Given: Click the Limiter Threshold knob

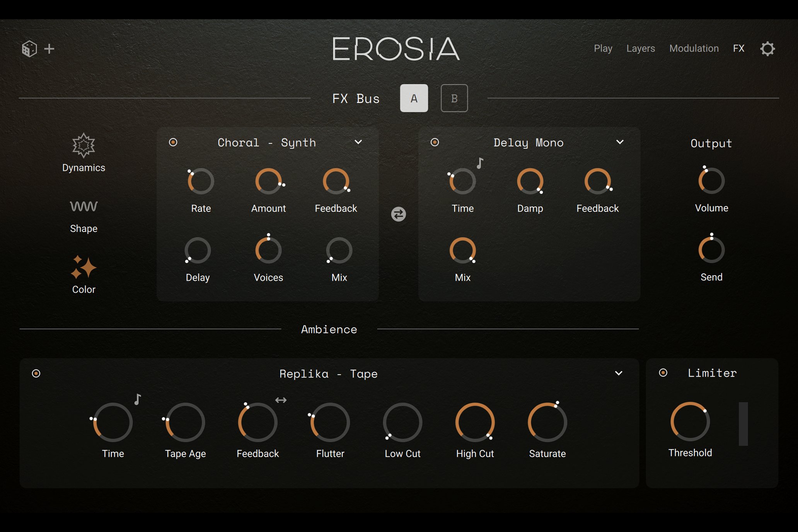Looking at the screenshot, I should coord(690,421).
